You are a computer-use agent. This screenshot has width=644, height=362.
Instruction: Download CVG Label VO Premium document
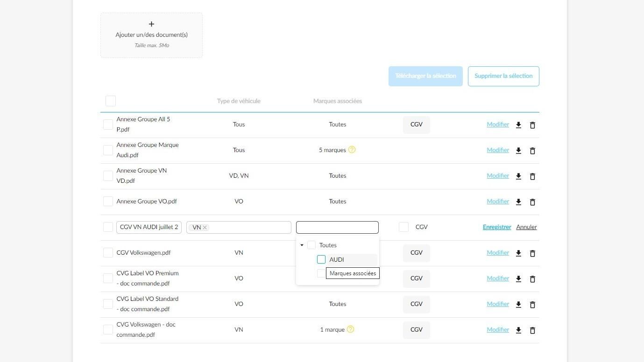tap(518, 279)
